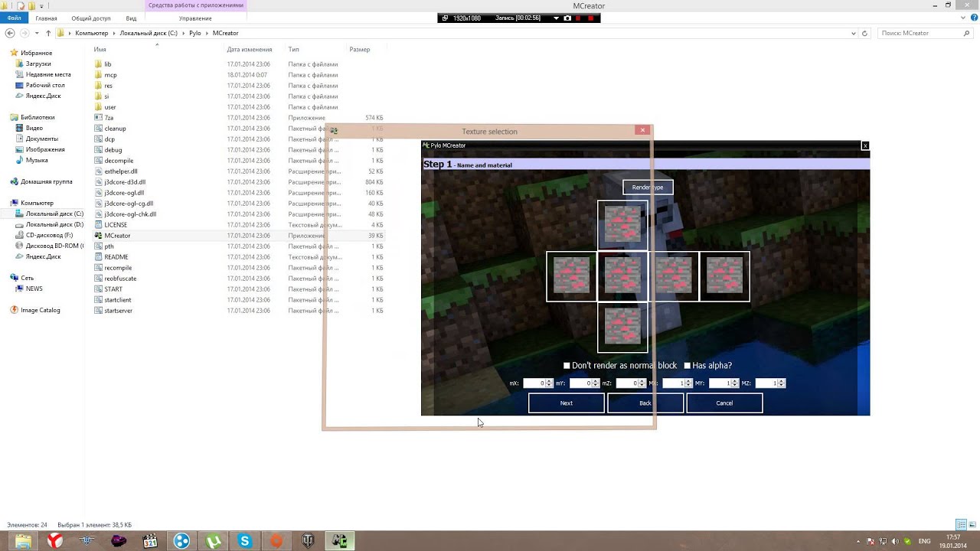The image size is (980, 551).
Task: Click the ENG language indicator
Action: click(x=924, y=541)
